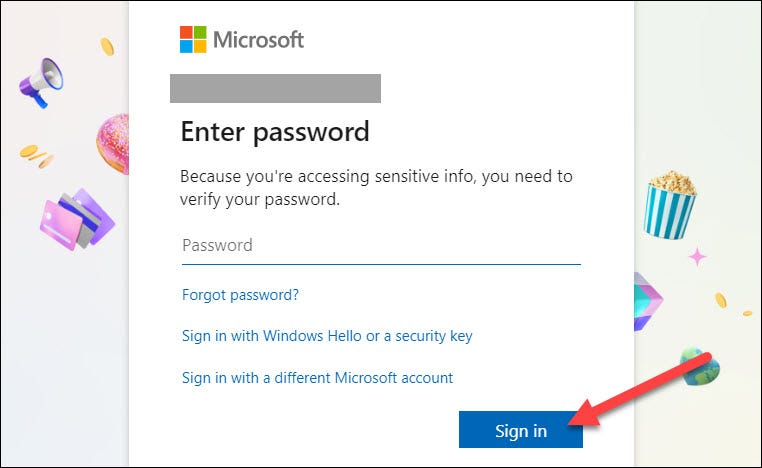This screenshot has width=762, height=468.
Task: Click the greyed-out account email bar
Action: pyautogui.click(x=275, y=88)
